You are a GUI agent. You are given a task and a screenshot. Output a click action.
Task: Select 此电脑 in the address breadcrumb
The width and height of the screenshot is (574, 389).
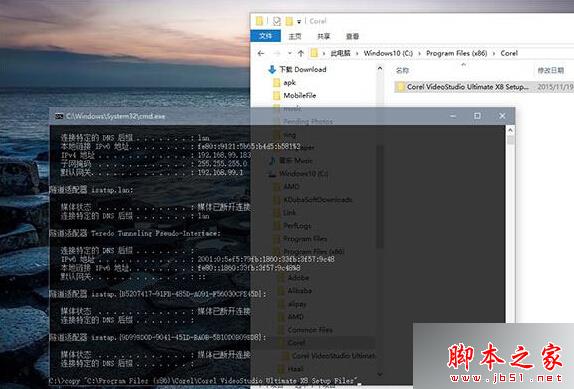[x=340, y=53]
